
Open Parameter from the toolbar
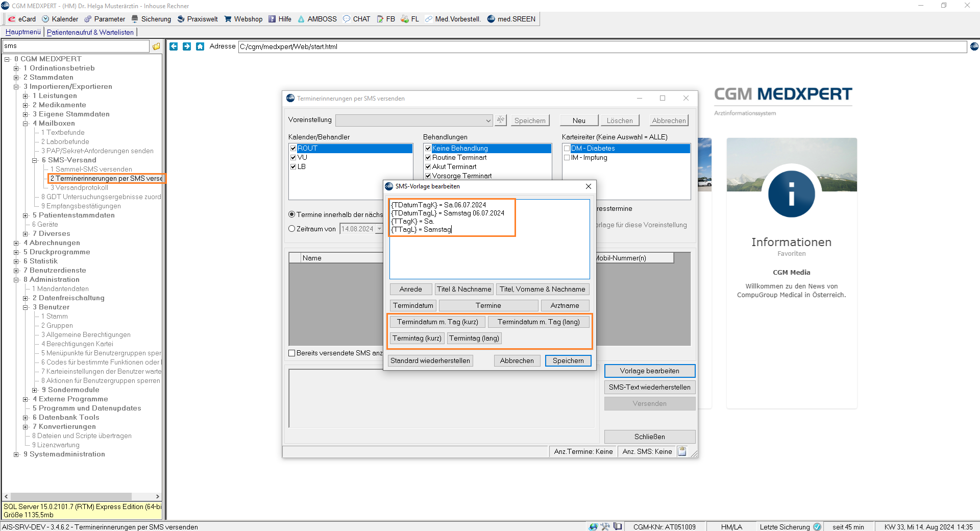coord(105,19)
